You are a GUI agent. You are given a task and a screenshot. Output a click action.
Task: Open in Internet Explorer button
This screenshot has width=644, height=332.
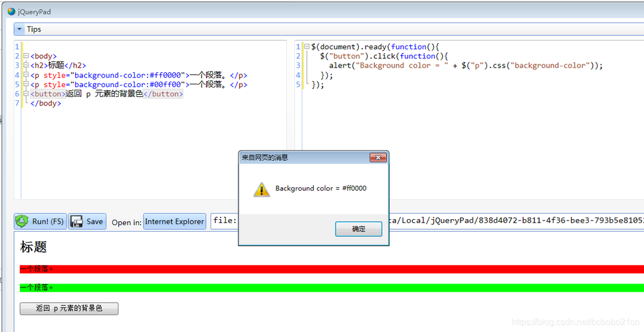pyautogui.click(x=175, y=222)
